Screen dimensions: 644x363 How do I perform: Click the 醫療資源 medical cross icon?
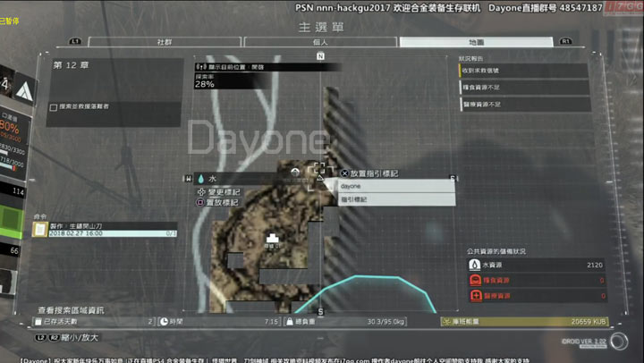[476, 296]
